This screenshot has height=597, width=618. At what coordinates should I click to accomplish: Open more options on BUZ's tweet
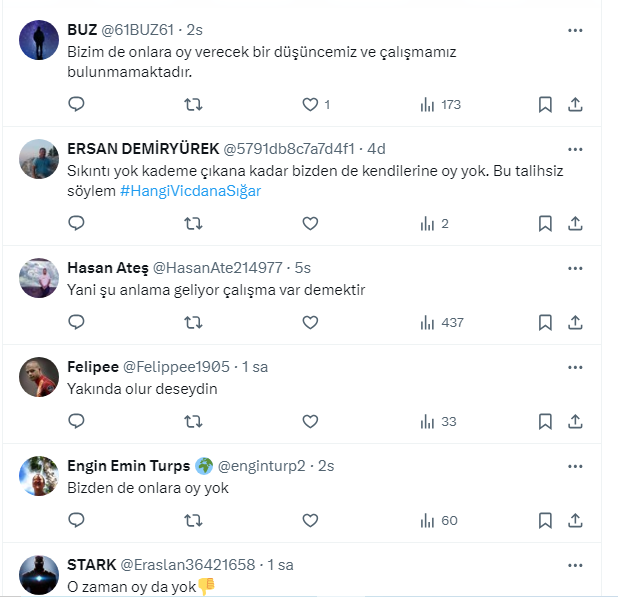(x=575, y=31)
